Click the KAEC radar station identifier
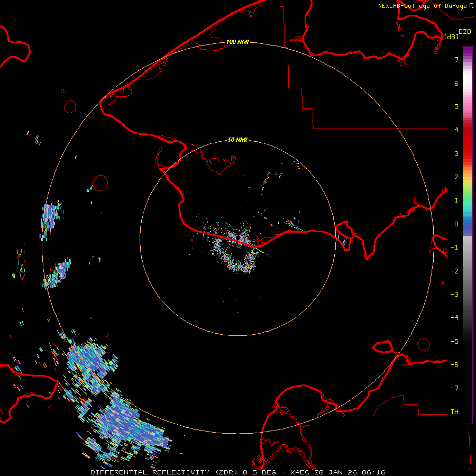This screenshot has height=476, width=476. coord(300,472)
